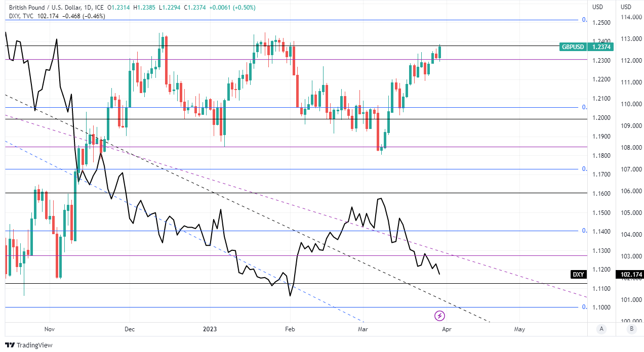Click the Nov label on time axis

coord(49,329)
